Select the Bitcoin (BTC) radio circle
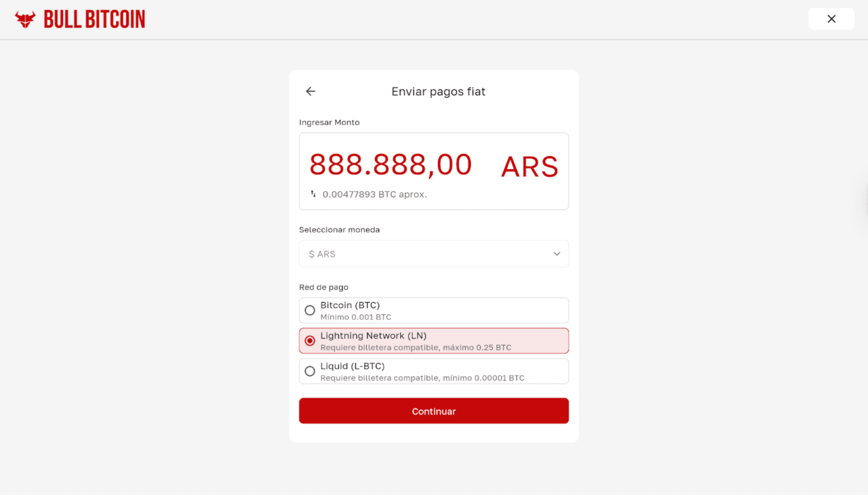This screenshot has width=868, height=497. (x=310, y=311)
